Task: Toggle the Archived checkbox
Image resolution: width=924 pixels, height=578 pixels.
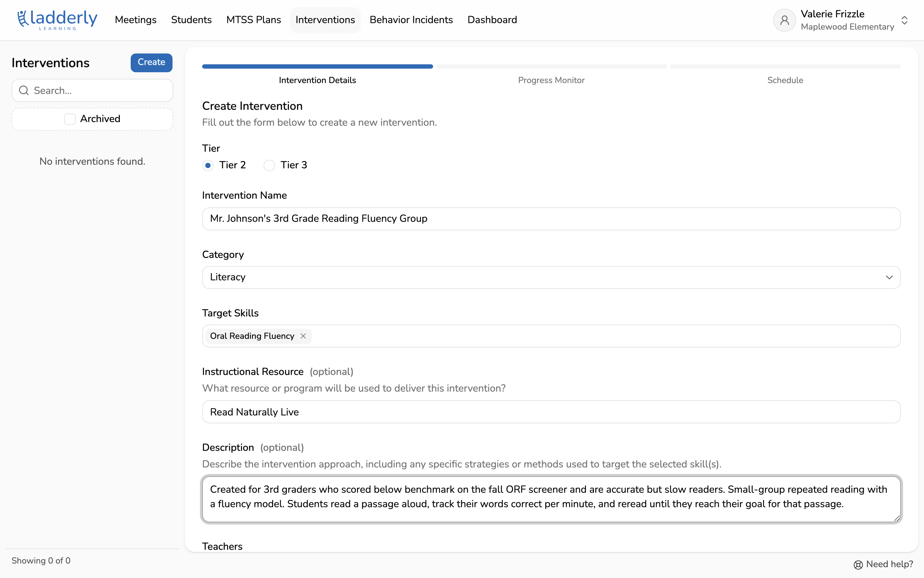Action: tap(70, 119)
